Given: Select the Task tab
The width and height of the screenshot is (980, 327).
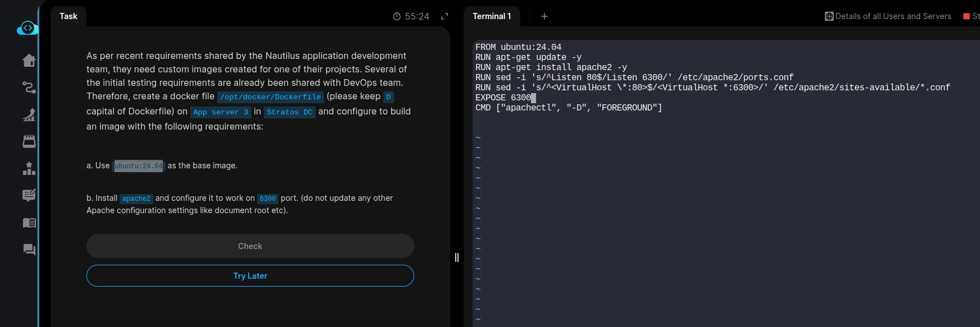Looking at the screenshot, I should pyautogui.click(x=68, y=16).
